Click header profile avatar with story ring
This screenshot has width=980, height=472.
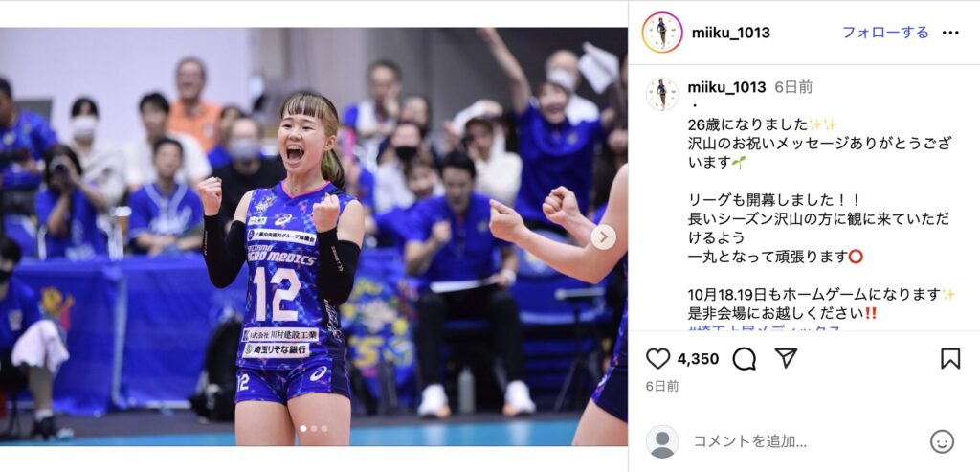coord(662,33)
